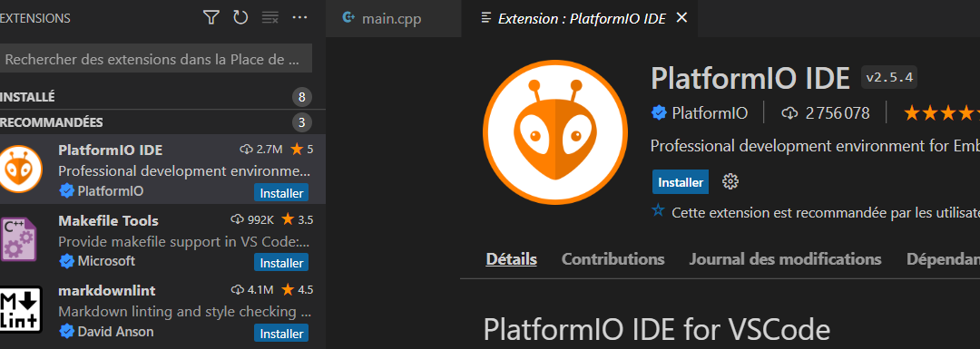Select PlatformIO IDE in extension list
This screenshot has width=980, height=349.
click(162, 169)
